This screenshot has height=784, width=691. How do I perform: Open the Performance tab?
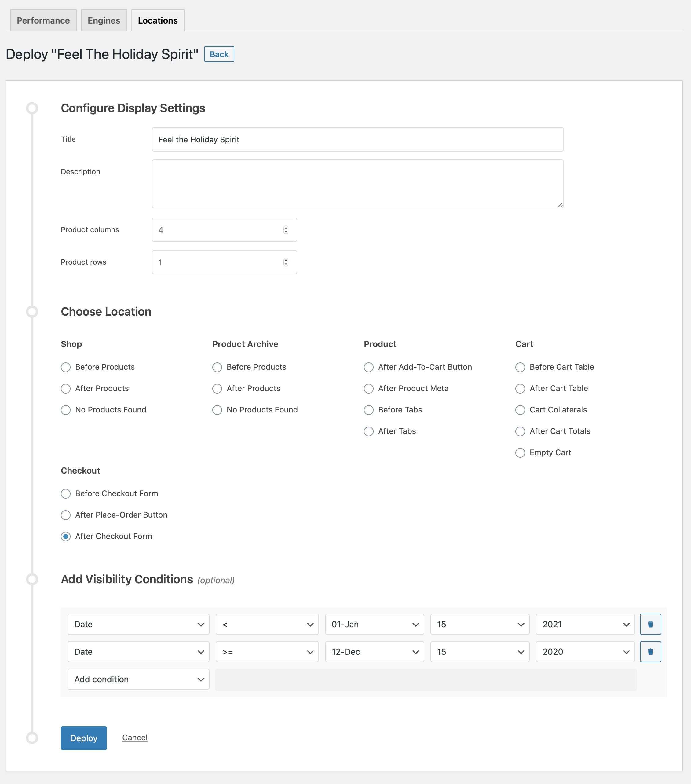43,20
